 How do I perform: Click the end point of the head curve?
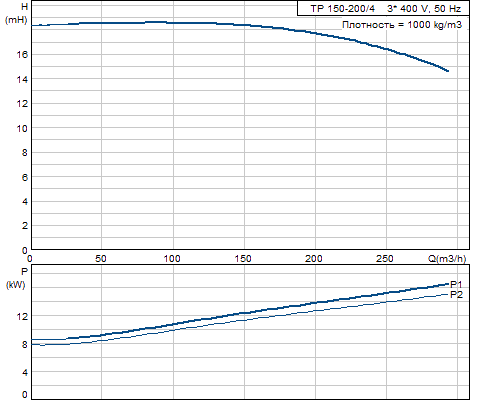click(448, 71)
